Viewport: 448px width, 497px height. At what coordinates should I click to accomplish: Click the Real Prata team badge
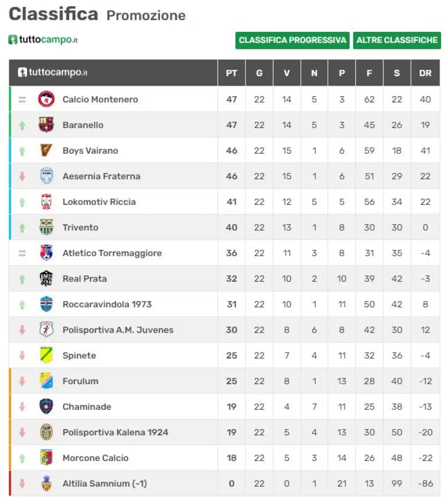click(x=46, y=279)
